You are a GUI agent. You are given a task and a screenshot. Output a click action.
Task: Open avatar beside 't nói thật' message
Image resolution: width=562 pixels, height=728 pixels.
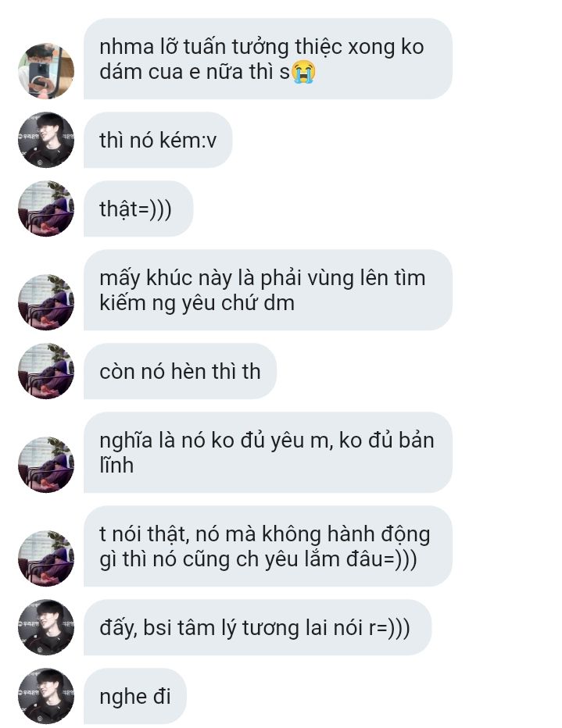click(46, 558)
